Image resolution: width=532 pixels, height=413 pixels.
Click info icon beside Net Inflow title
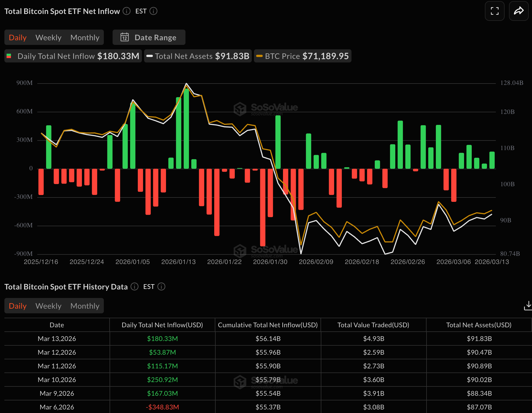tap(127, 11)
